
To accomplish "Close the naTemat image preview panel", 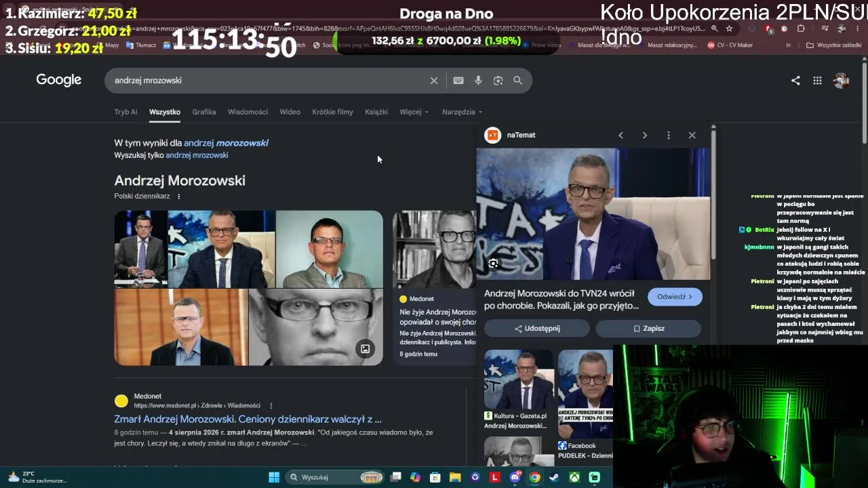I will pos(692,135).
